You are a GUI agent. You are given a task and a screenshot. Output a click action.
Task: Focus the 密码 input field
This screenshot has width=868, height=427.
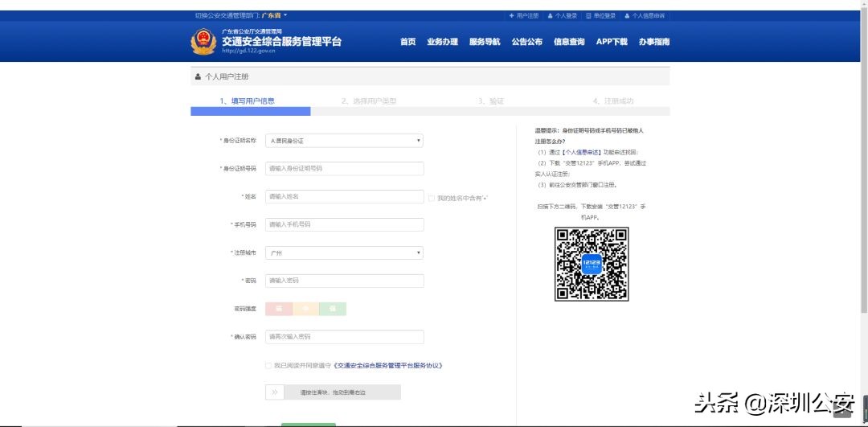coord(344,281)
